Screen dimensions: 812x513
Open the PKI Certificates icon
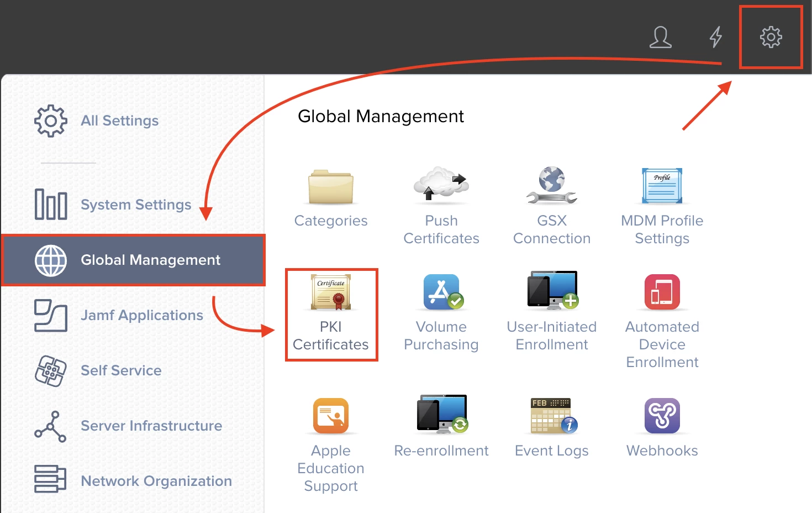331,292
